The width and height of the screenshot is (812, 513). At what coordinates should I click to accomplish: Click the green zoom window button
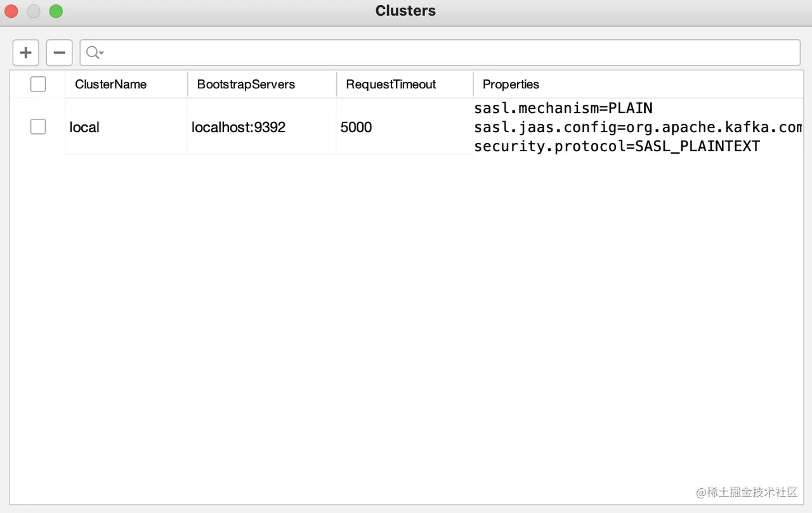[x=56, y=11]
